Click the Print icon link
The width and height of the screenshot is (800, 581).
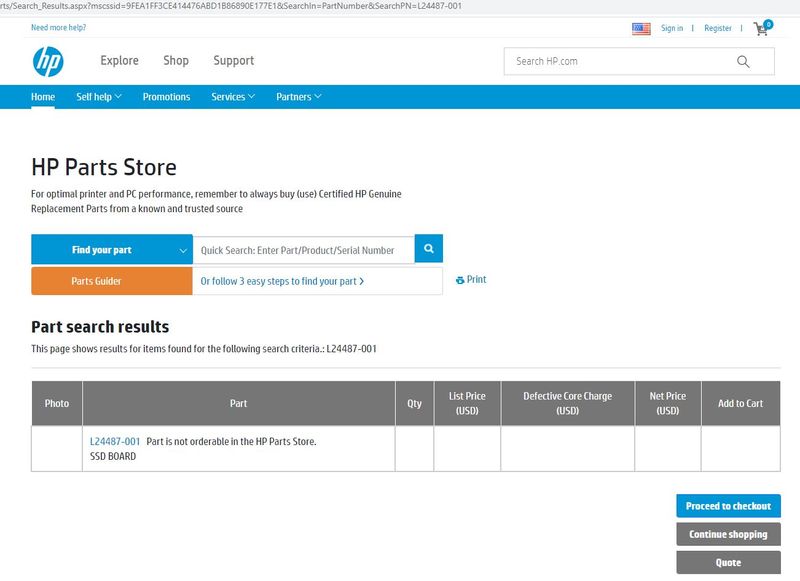(471, 280)
